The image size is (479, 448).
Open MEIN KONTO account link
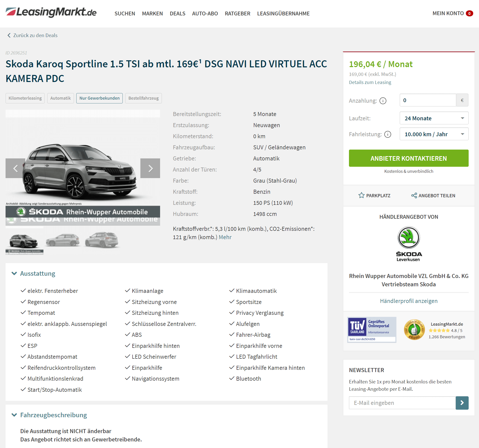tap(448, 13)
